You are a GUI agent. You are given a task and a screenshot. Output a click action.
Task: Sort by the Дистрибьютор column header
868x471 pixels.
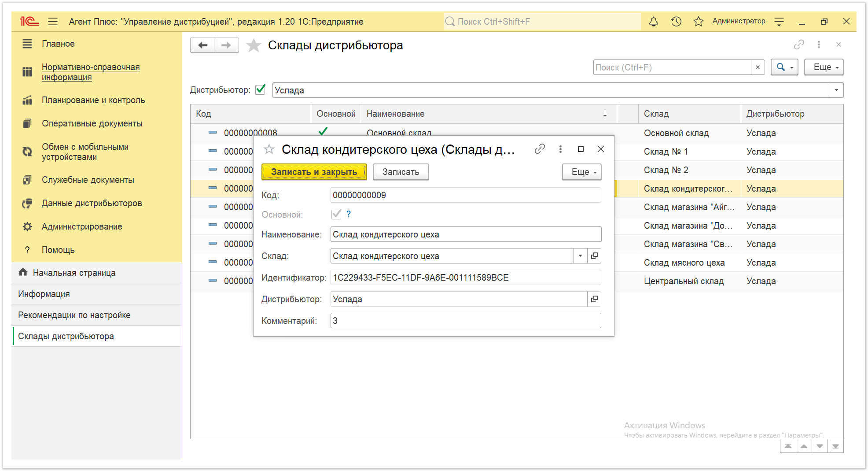[792, 114]
